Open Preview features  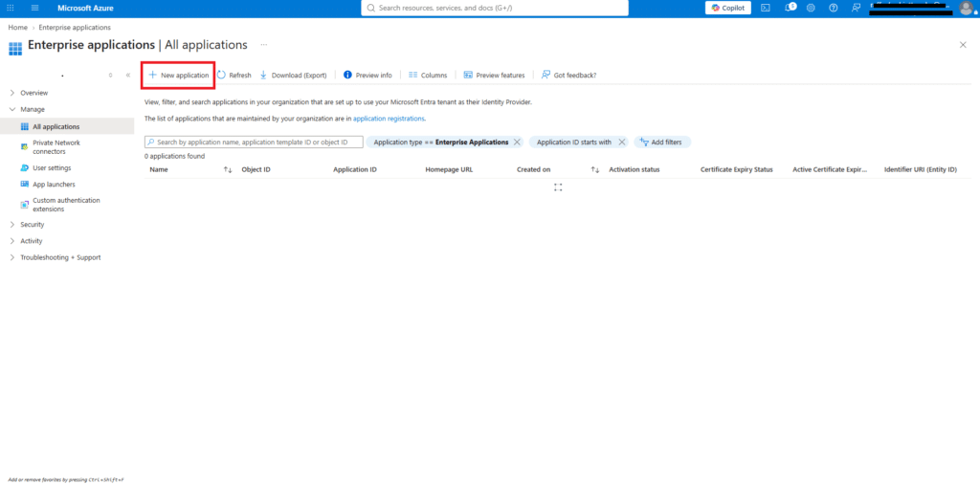coord(494,75)
